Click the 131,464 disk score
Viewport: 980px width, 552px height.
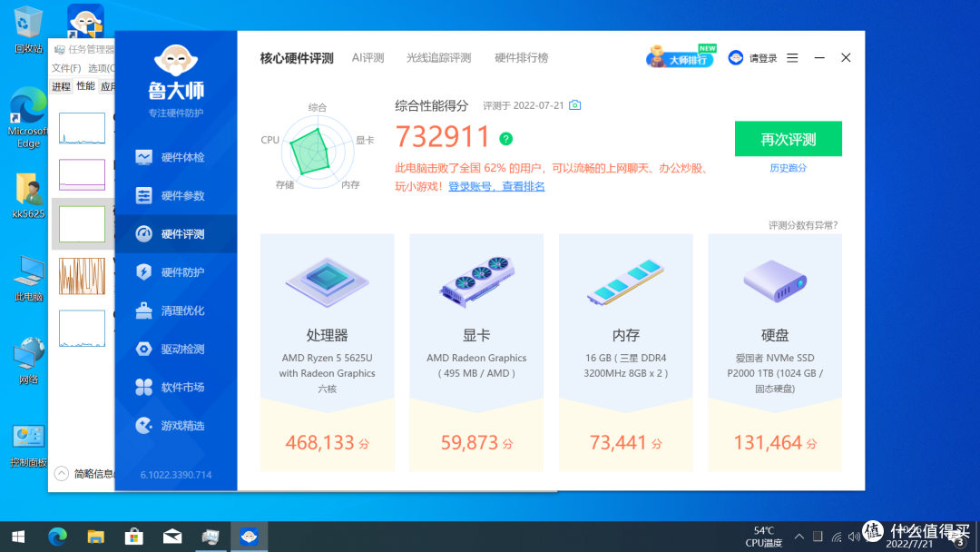pos(775,443)
